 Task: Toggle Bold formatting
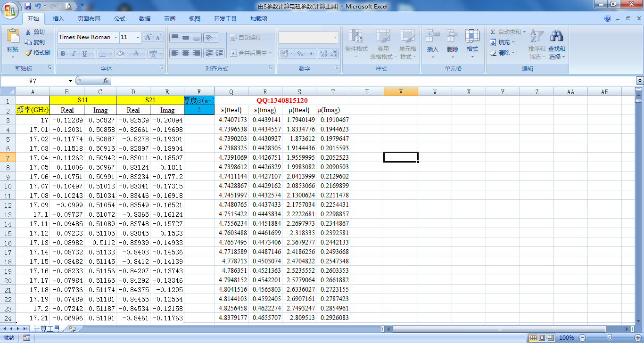[63, 53]
